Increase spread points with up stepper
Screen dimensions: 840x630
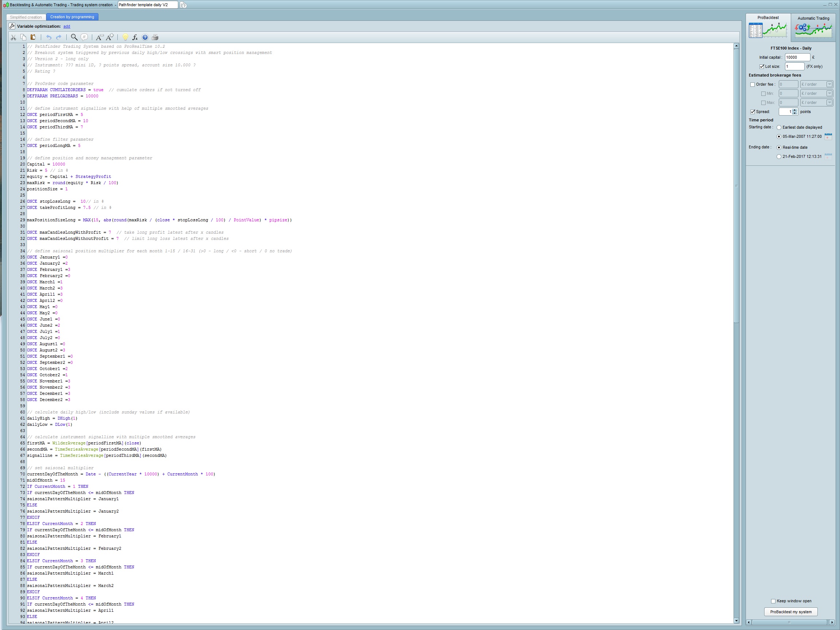[x=795, y=110]
